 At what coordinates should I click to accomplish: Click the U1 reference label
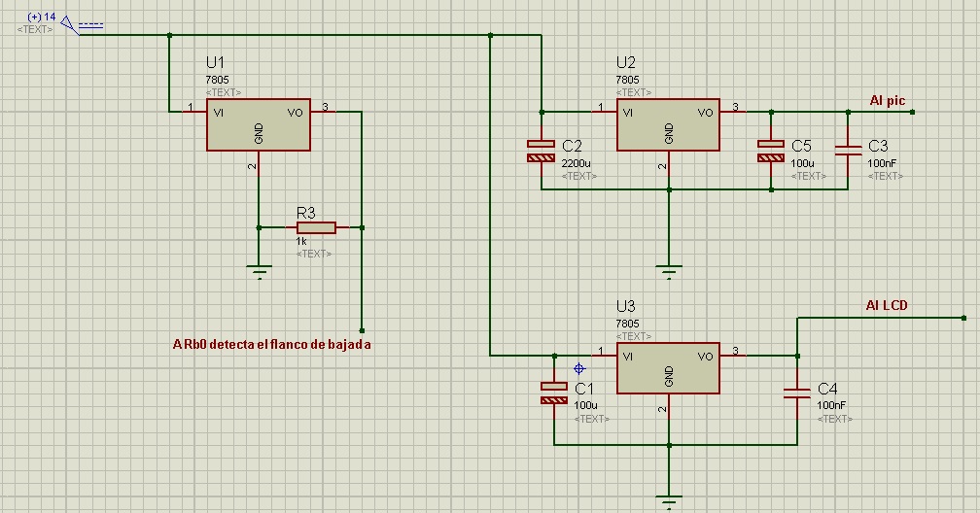[x=215, y=62]
